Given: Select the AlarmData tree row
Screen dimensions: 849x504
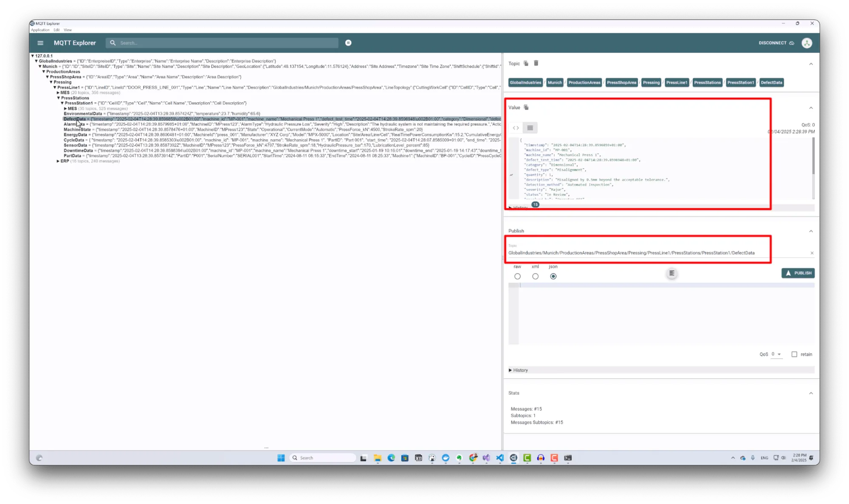Looking at the screenshot, I should click(282, 124).
